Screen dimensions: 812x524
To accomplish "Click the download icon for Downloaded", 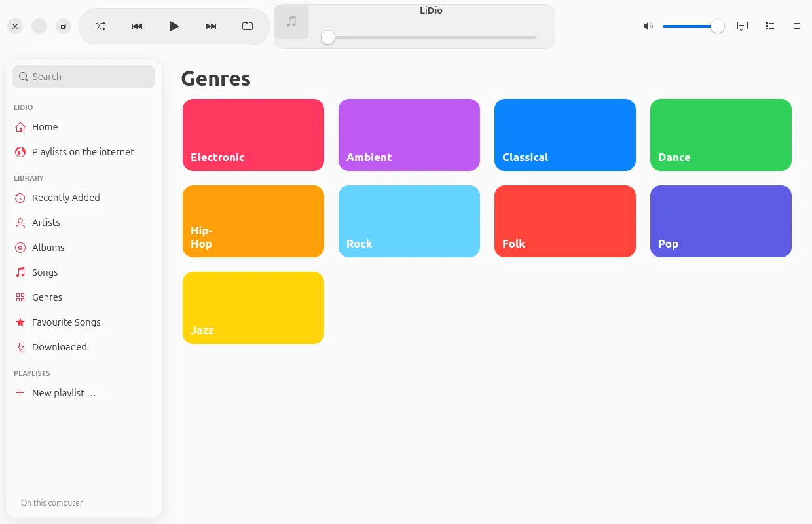I will [20, 347].
